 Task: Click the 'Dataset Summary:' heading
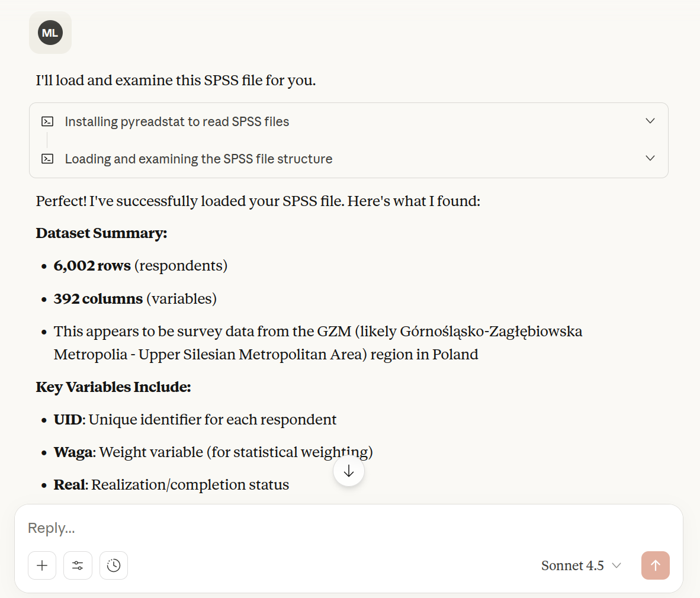101,233
